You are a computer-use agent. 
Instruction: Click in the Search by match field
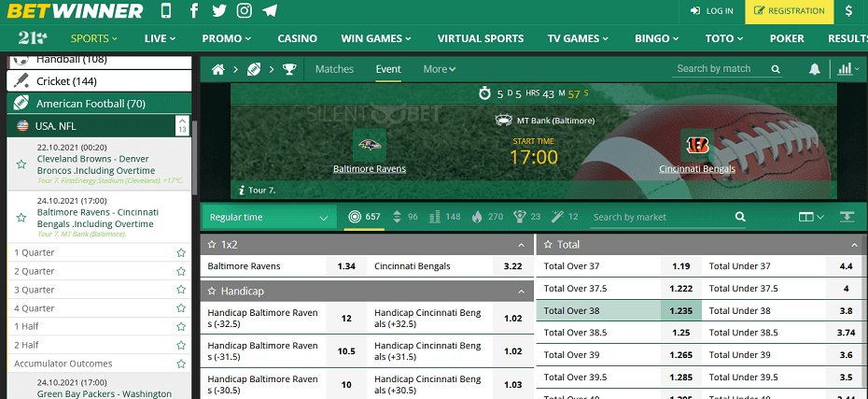[721, 69]
